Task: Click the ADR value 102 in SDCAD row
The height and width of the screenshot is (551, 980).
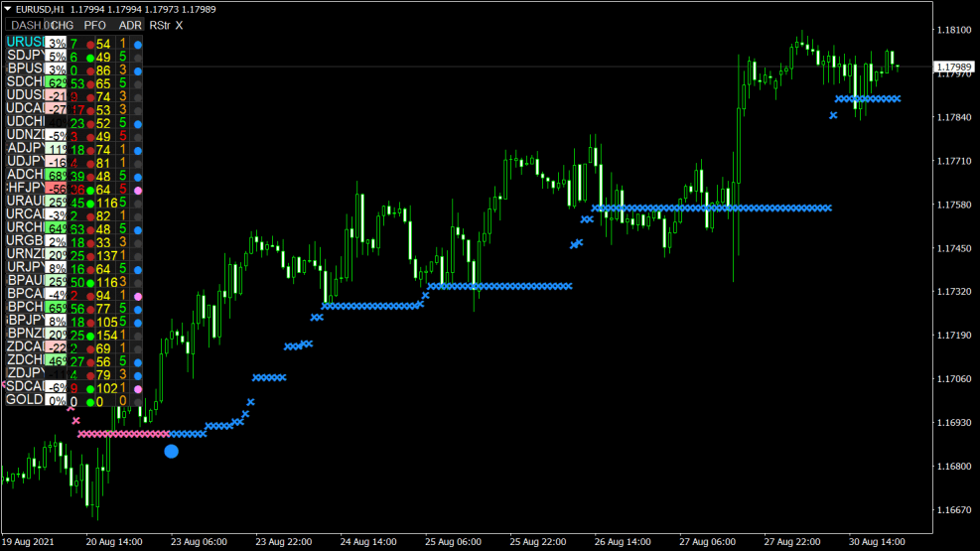Action: pos(107,388)
